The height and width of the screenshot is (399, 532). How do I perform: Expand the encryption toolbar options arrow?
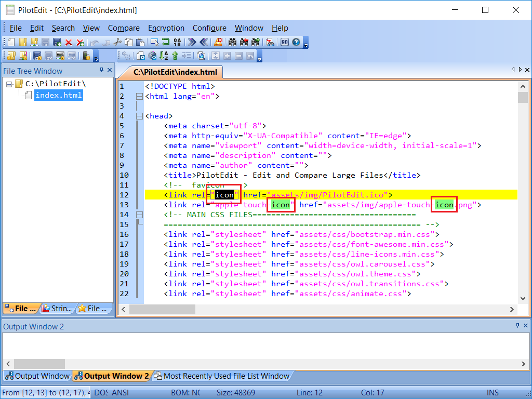[96, 56]
